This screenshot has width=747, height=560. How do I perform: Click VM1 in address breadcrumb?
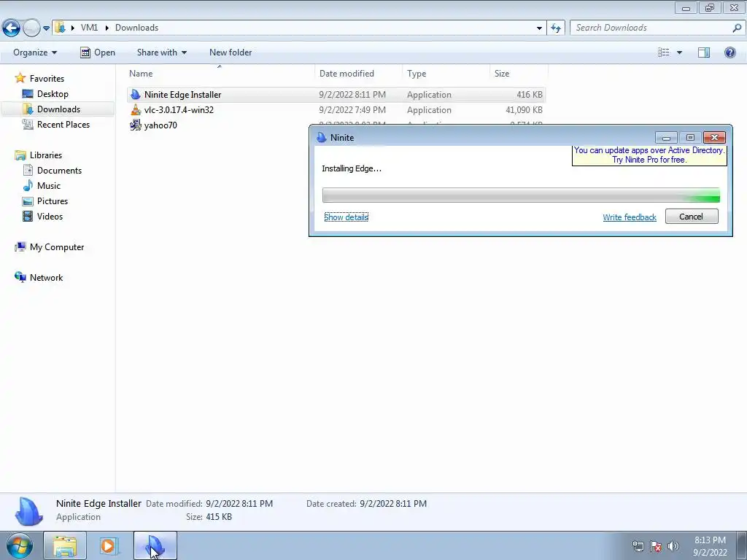pos(89,28)
